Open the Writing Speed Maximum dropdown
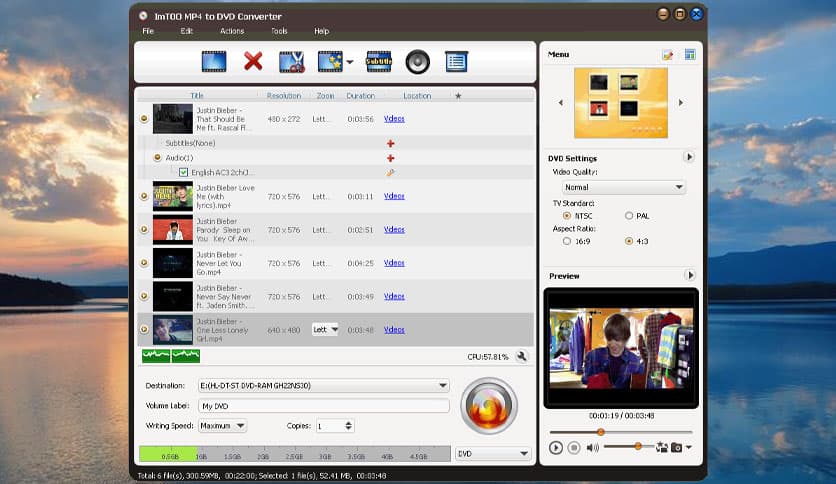Image resolution: width=836 pixels, height=484 pixels. [x=222, y=426]
